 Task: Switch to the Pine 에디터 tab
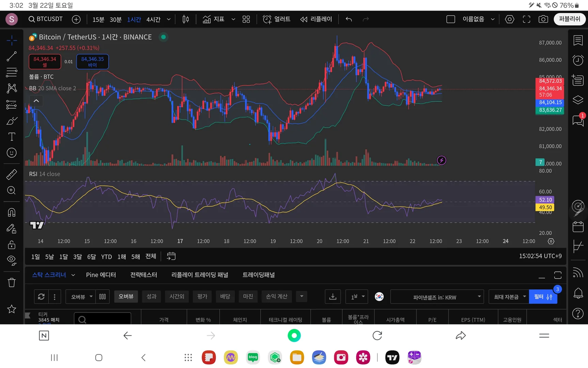point(101,275)
